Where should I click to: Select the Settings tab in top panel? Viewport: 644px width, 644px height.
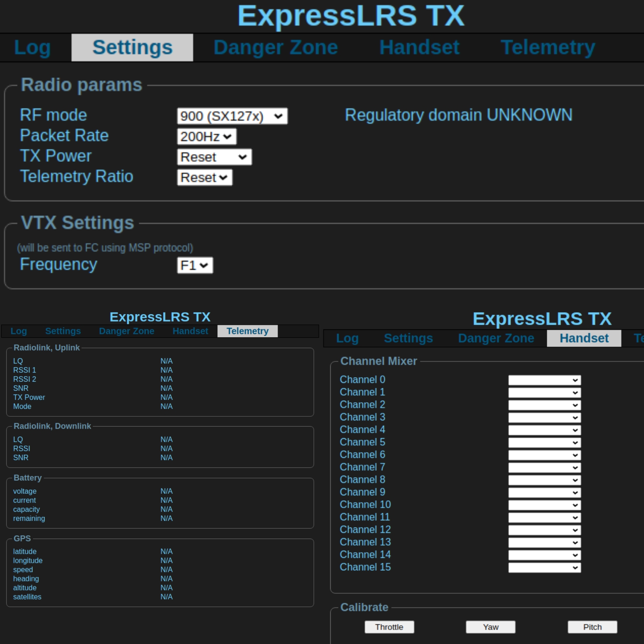click(132, 48)
